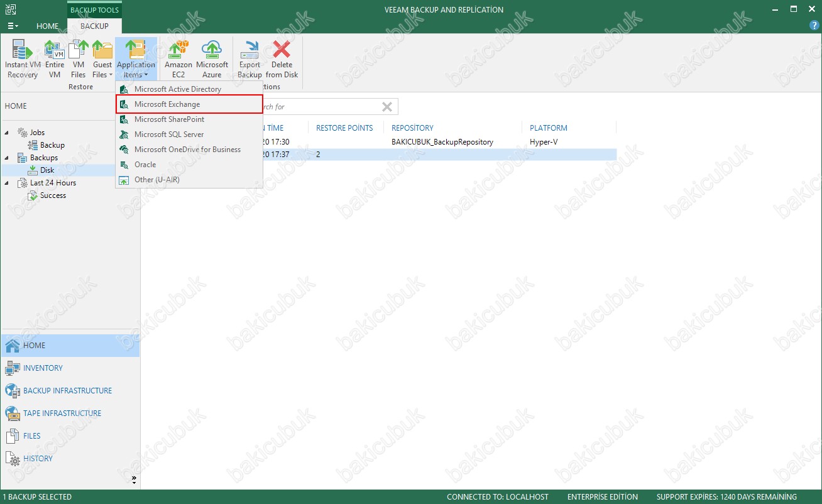Open TAPE INFRASTRUCTURE view
This screenshot has width=822, height=504.
[70, 414]
